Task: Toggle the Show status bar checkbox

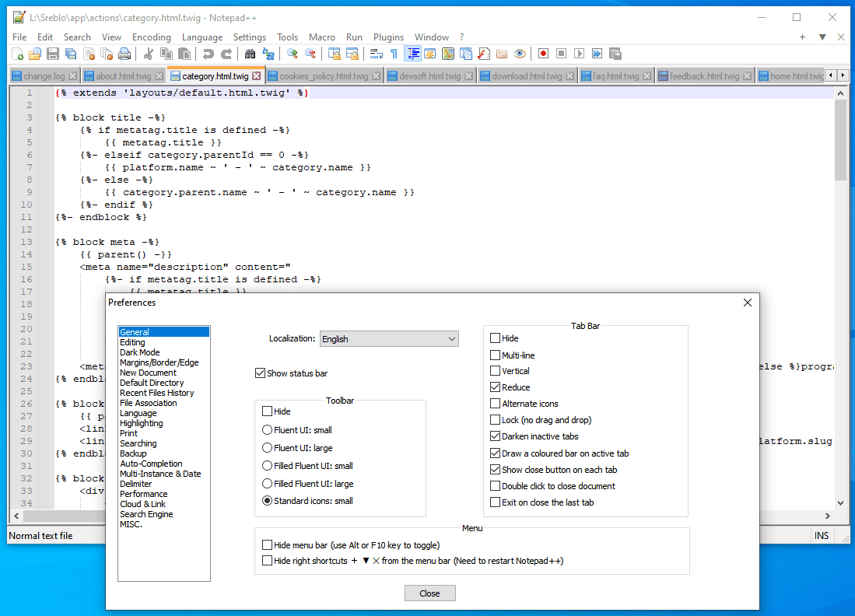Action: (261, 373)
